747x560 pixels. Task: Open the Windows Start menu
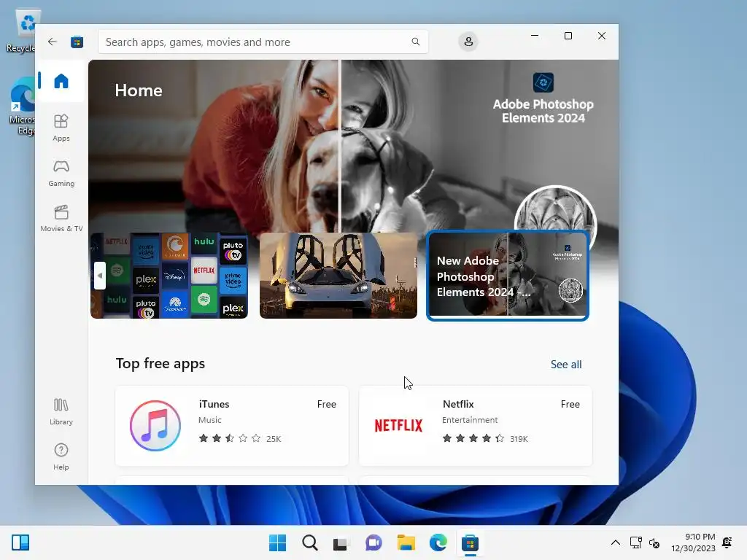coord(277,542)
